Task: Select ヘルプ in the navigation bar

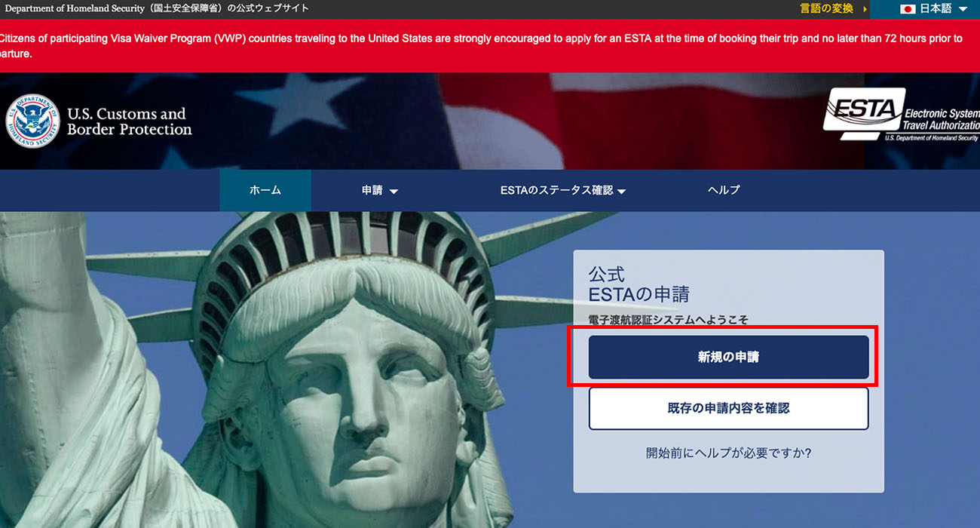Action: click(x=724, y=190)
